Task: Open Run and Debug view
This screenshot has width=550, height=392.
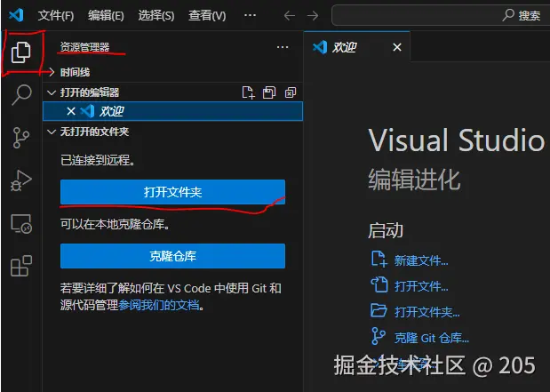Action: (x=21, y=180)
